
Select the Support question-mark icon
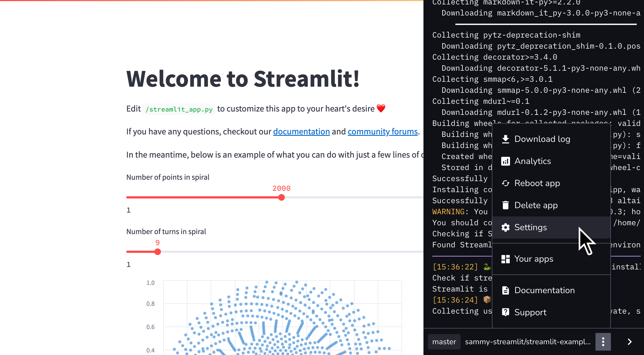tap(506, 312)
